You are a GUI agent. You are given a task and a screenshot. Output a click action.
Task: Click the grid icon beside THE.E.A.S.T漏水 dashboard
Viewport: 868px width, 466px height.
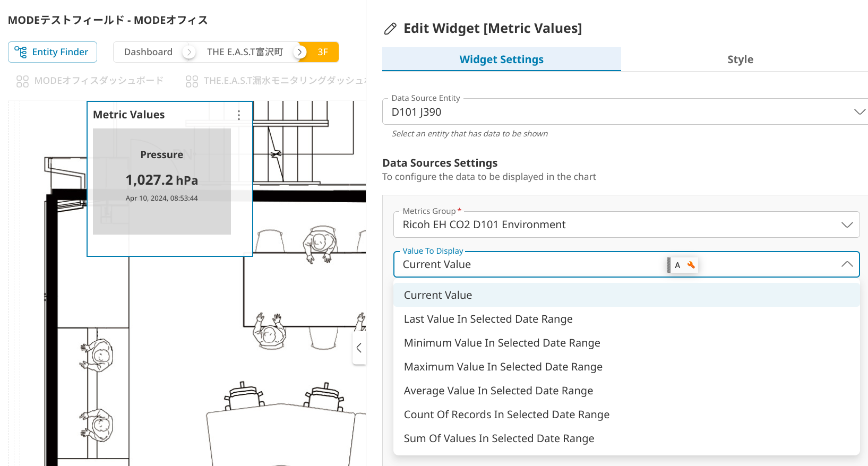[x=192, y=81]
